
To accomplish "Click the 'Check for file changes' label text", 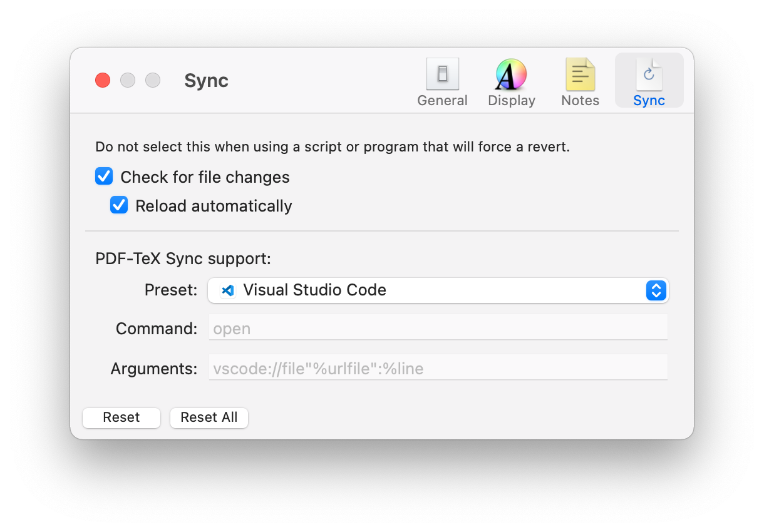I will click(205, 177).
